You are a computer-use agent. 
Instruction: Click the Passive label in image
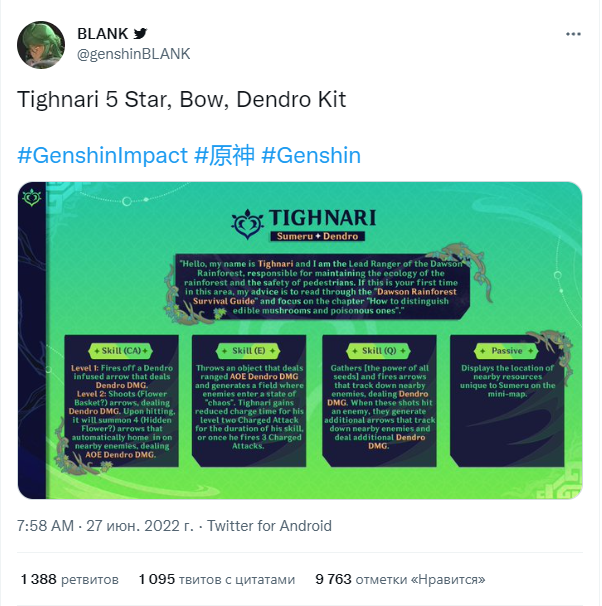(x=507, y=351)
